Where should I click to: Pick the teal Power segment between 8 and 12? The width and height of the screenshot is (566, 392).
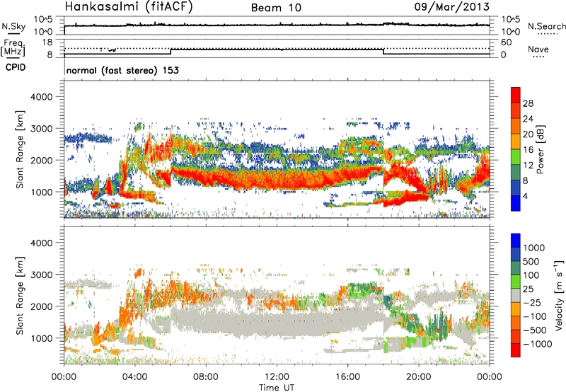516,172
